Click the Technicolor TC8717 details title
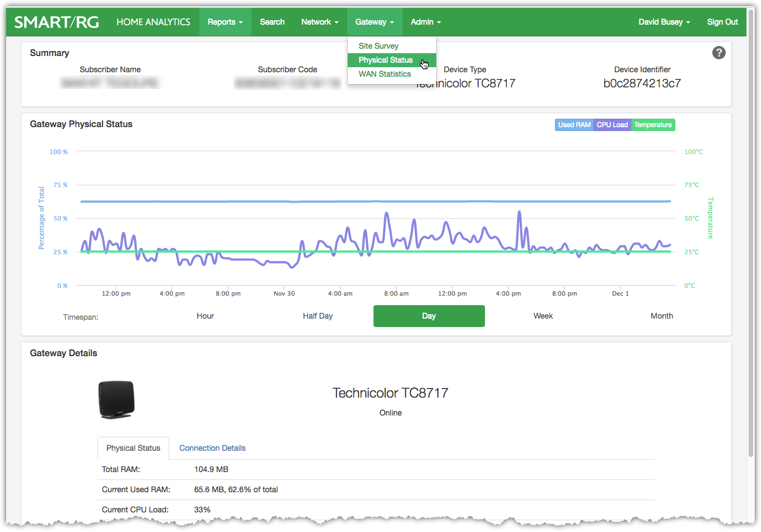The height and width of the screenshot is (532, 761). [x=390, y=393]
